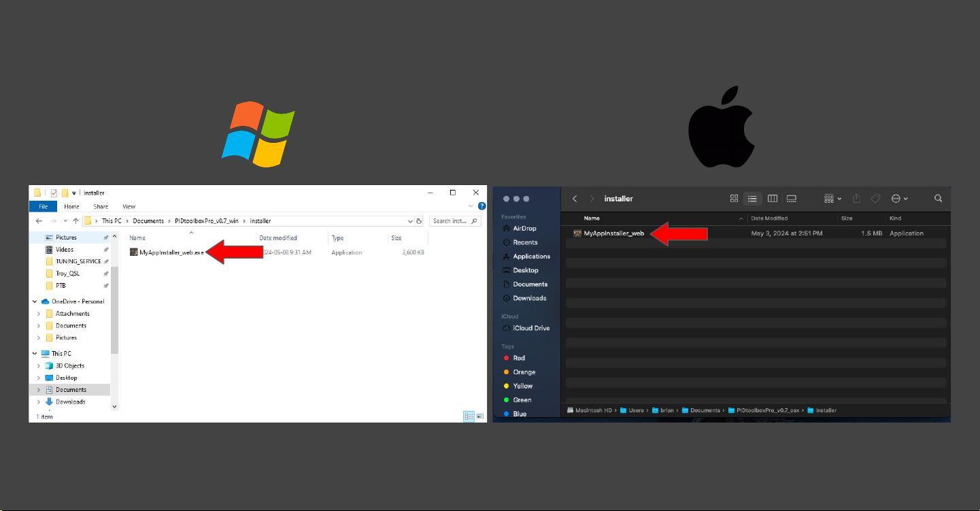Expand the more actions menu in Finder
Viewport: 980px width, 511px height.
[x=899, y=198]
